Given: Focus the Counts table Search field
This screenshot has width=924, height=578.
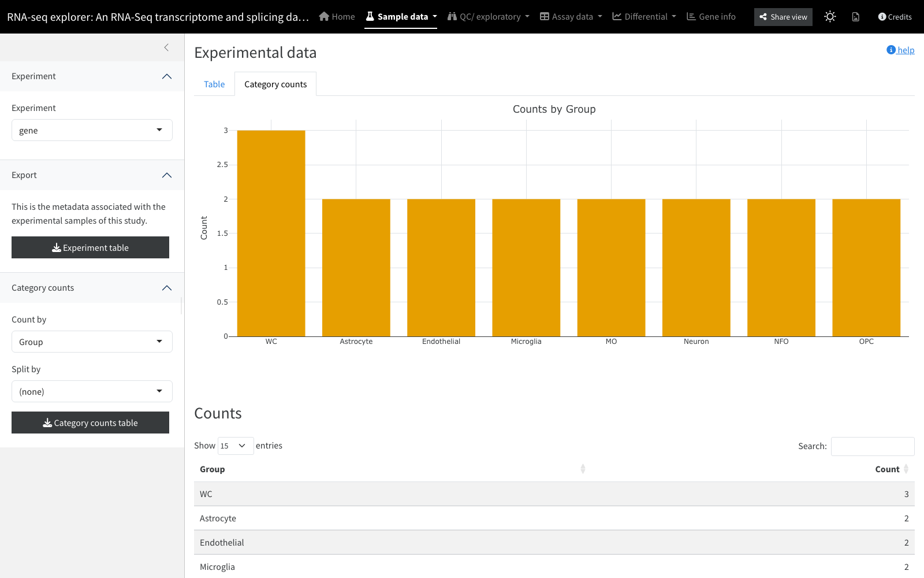Looking at the screenshot, I should tap(873, 446).
